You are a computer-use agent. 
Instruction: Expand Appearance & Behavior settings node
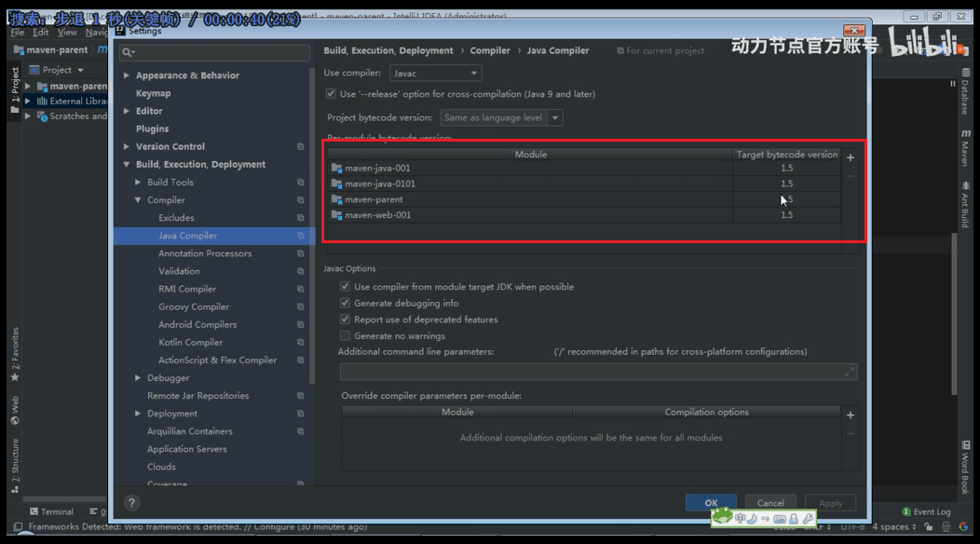coord(127,75)
